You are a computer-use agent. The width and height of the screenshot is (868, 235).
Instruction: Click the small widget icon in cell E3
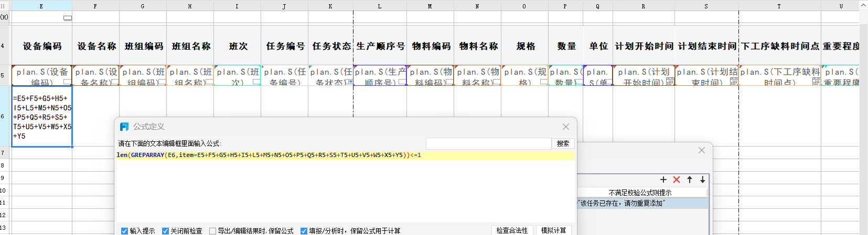[68, 18]
